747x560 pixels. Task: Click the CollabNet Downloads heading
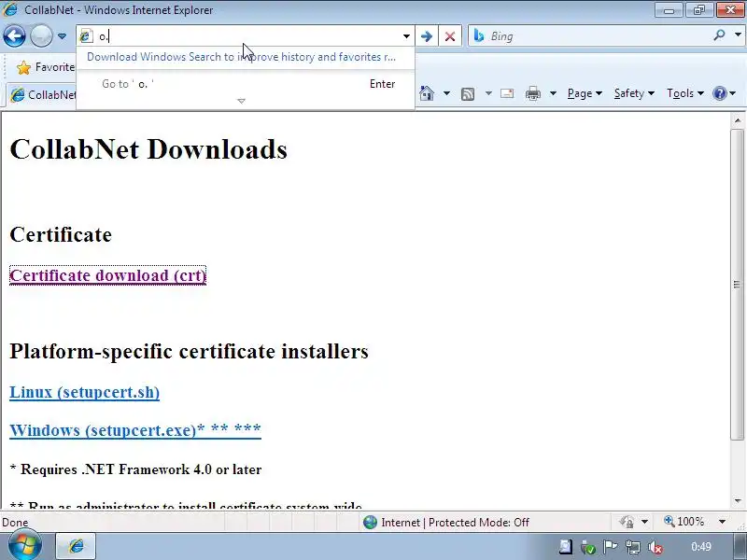click(x=148, y=149)
